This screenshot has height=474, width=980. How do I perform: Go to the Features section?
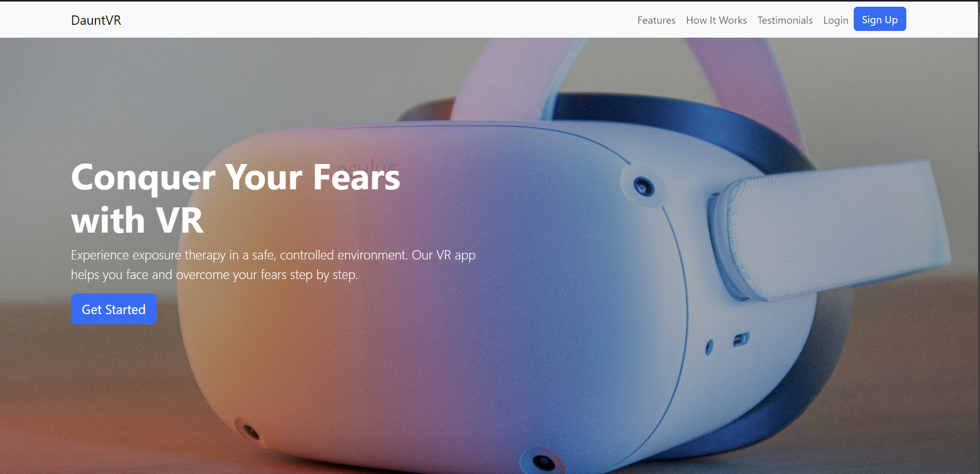point(656,20)
